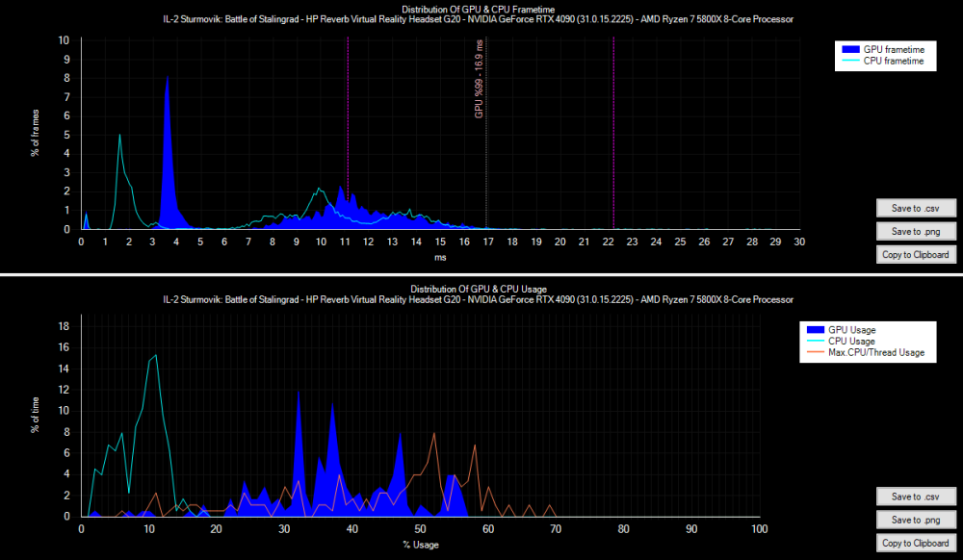Viewport: 963px width, 560px height.
Task: Export the usage chart to .csv
Action: click(915, 496)
